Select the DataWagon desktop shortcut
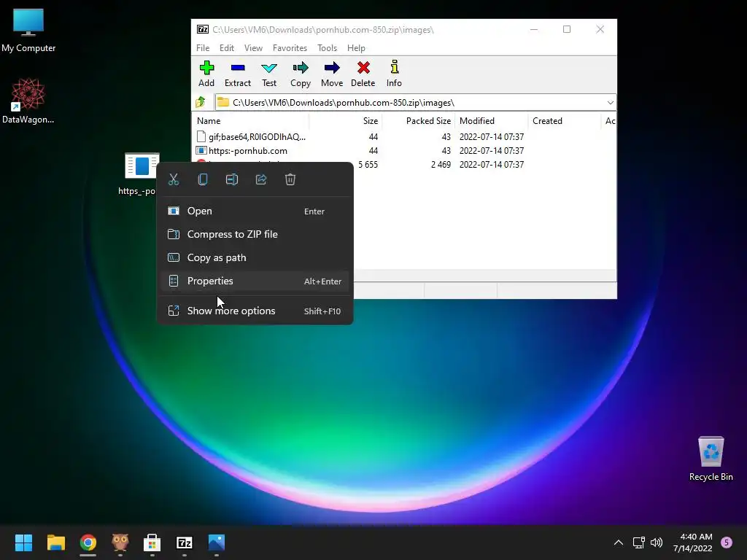Image resolution: width=747 pixels, height=560 pixels. (x=28, y=101)
